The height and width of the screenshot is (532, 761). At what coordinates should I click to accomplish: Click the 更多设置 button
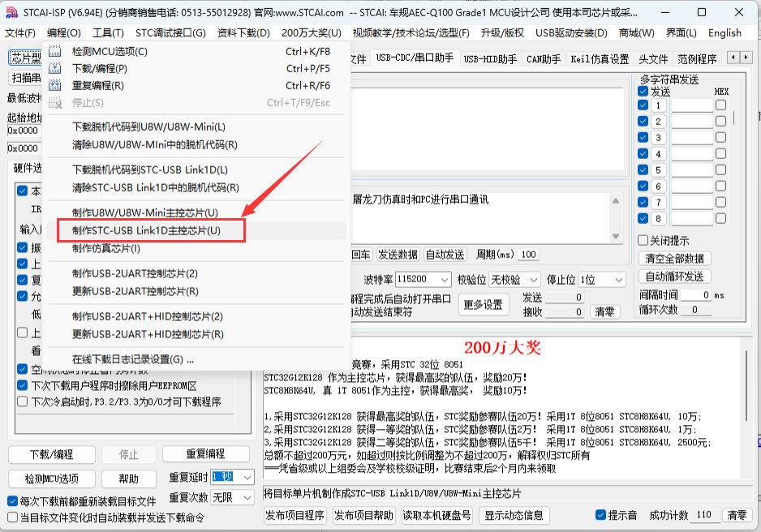tap(483, 305)
